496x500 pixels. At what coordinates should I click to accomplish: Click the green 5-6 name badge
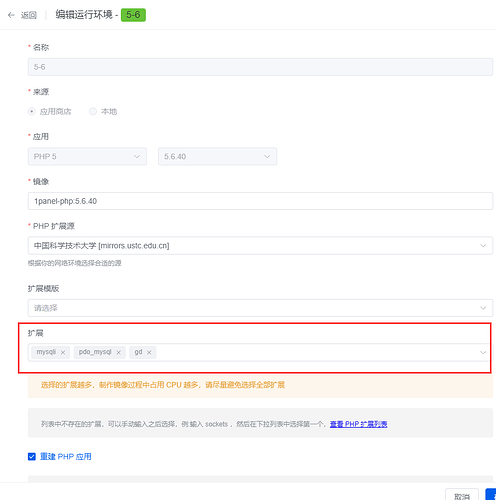pyautogui.click(x=133, y=15)
